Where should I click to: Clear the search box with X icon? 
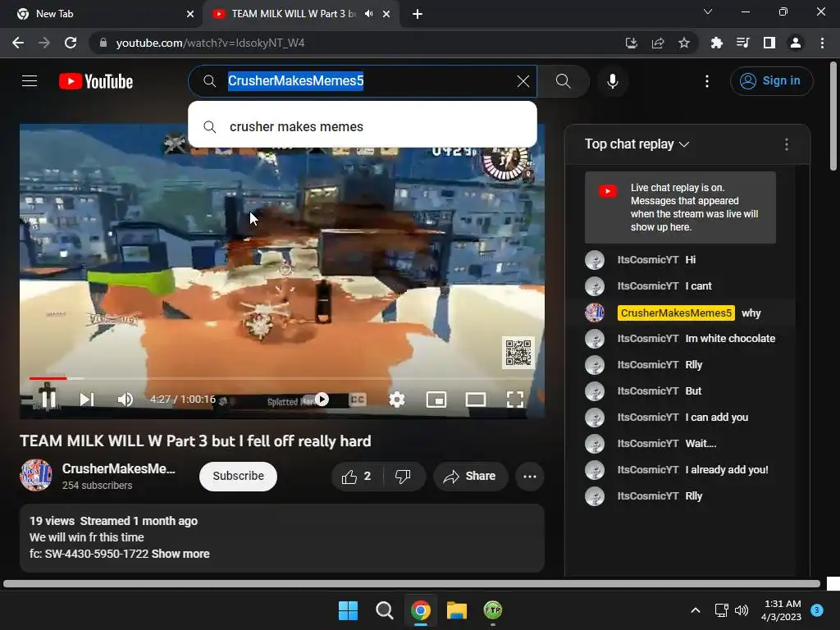(523, 81)
